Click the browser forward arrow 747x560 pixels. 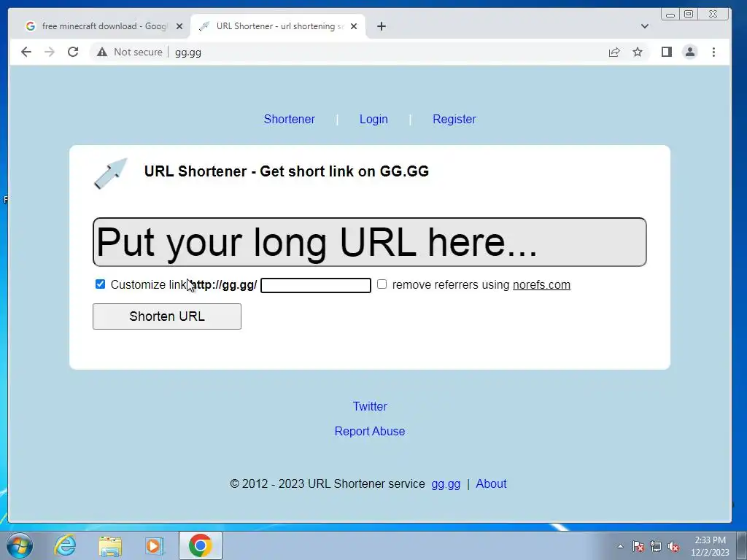[x=50, y=52]
